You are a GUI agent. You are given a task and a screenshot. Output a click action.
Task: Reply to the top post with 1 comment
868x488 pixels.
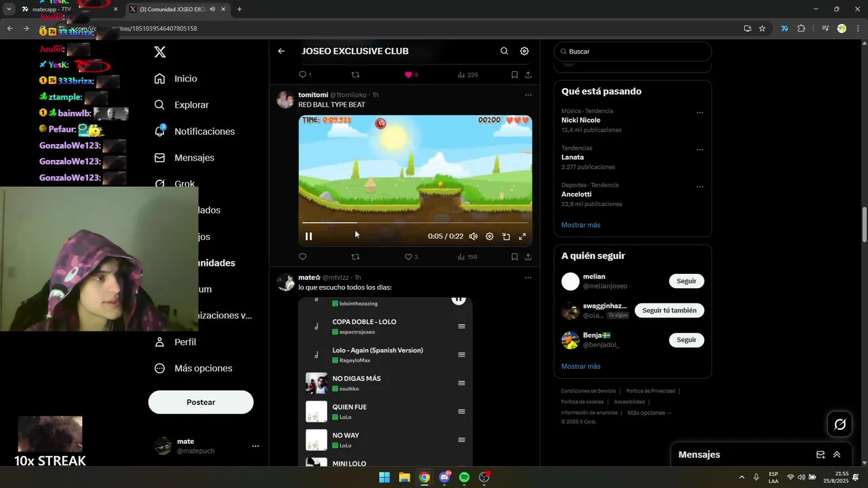pyautogui.click(x=305, y=75)
